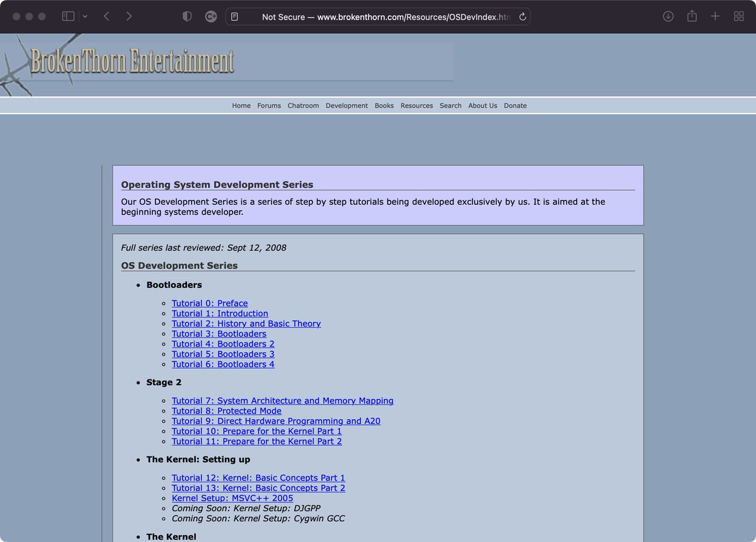Open Tutorial 7: System Architecture and Memory Mapping
Image resolution: width=756 pixels, height=542 pixels.
(x=283, y=401)
